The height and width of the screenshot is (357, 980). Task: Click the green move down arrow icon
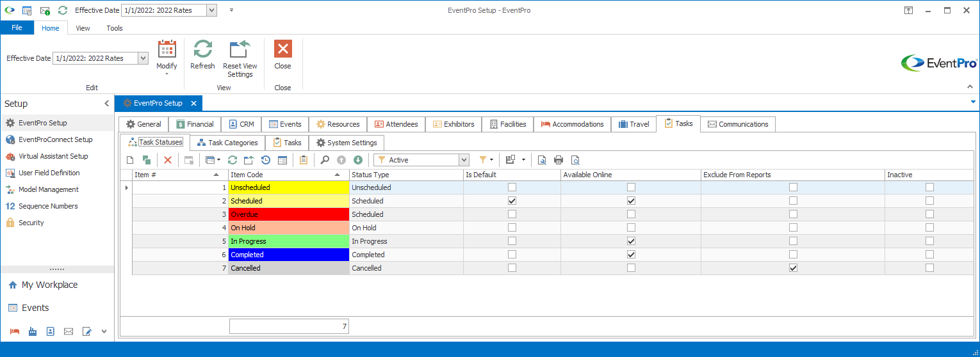point(358,160)
